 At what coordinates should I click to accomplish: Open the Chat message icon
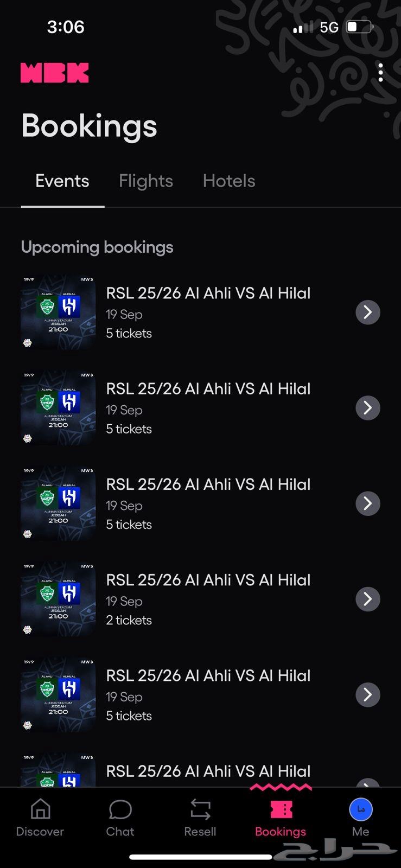[x=120, y=810]
